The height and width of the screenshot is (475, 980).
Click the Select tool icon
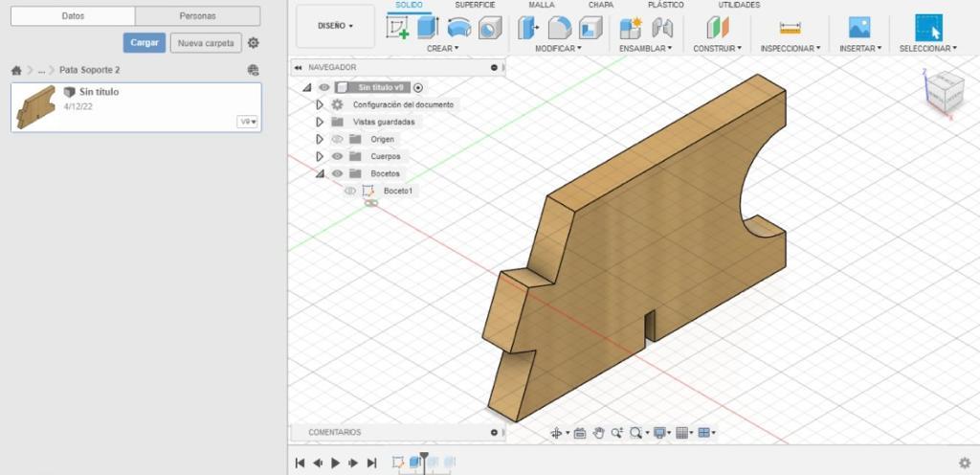point(928,28)
